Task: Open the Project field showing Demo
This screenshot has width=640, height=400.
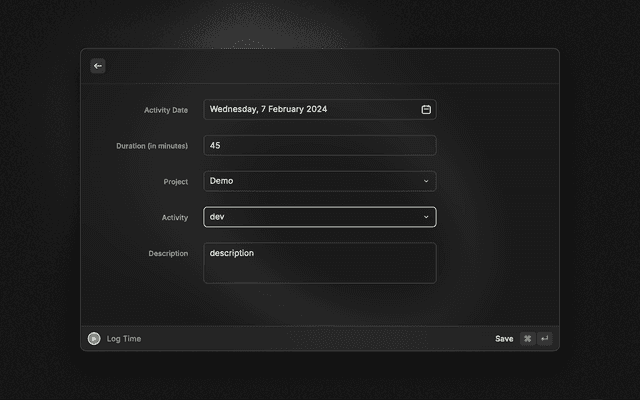Action: pyautogui.click(x=310, y=181)
